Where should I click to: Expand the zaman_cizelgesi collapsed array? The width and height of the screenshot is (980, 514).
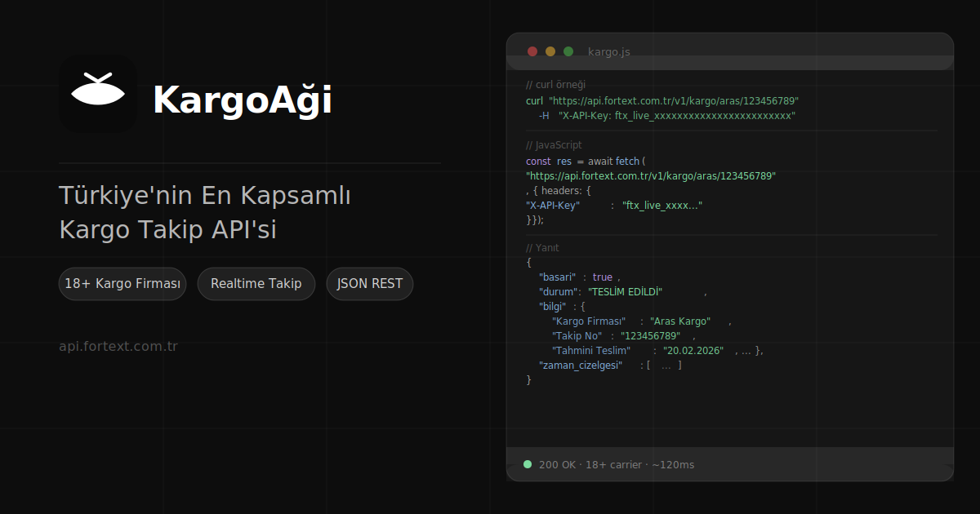point(665,366)
